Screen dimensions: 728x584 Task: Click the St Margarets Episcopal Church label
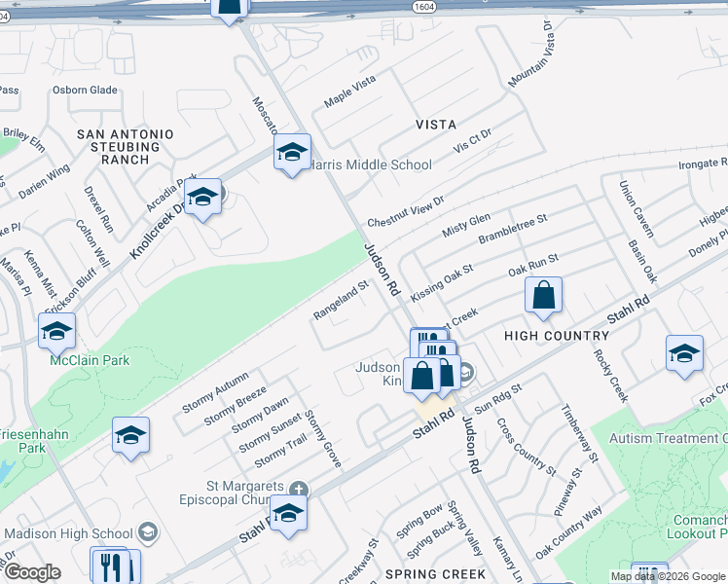tap(233, 493)
